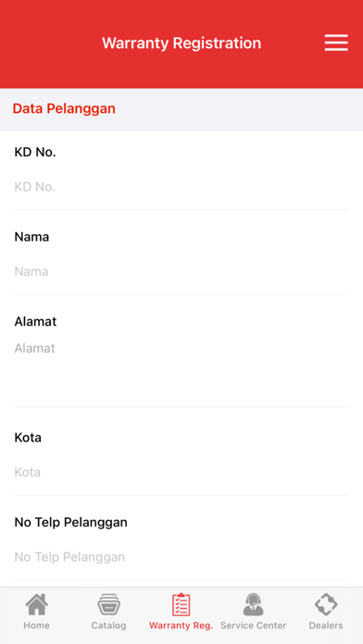Click the Warranty Registration title
Screen dimensions: 363x644
click(x=181, y=43)
